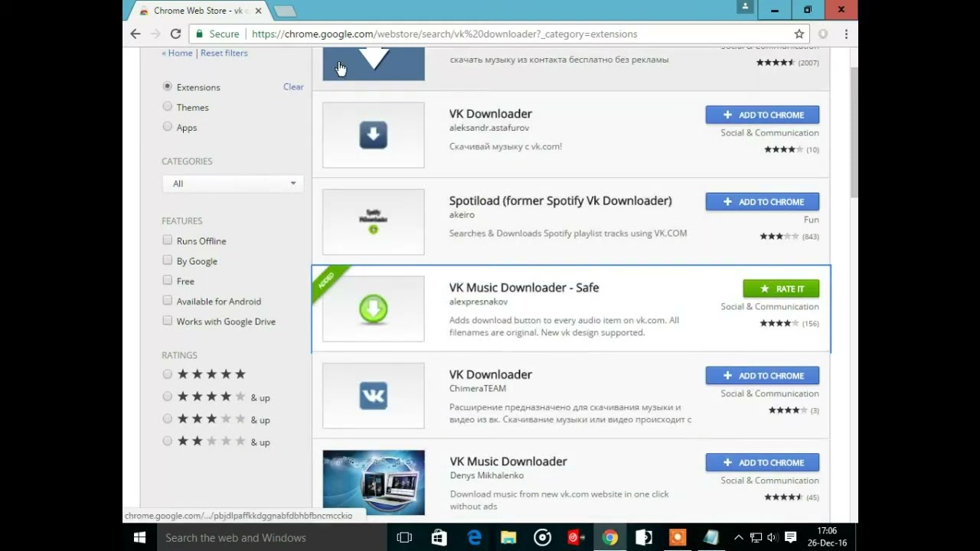The width and height of the screenshot is (980, 551).
Task: Open the Categories 'All' dropdown
Action: [233, 184]
